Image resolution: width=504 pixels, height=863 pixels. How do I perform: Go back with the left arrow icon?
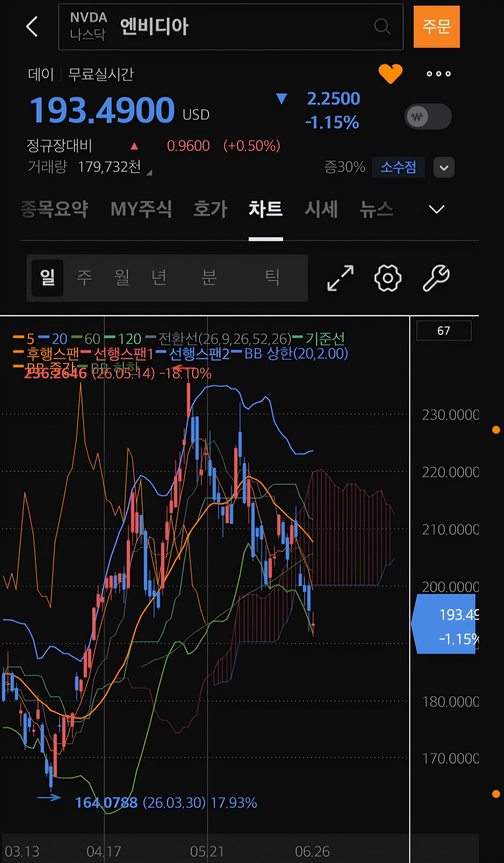pos(32,26)
